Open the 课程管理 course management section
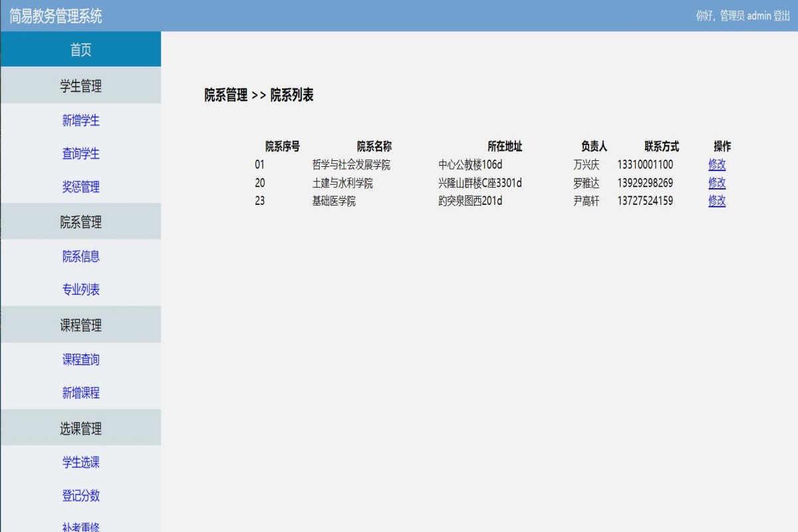 point(81,325)
